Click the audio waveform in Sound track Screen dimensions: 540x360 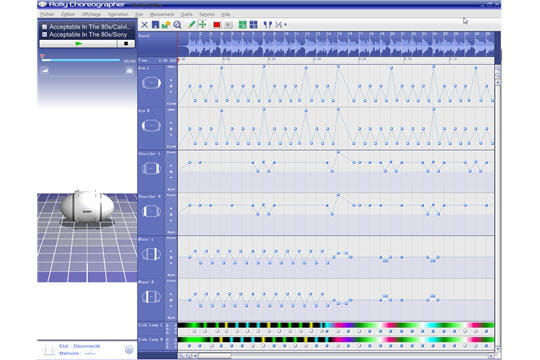[x=336, y=44]
